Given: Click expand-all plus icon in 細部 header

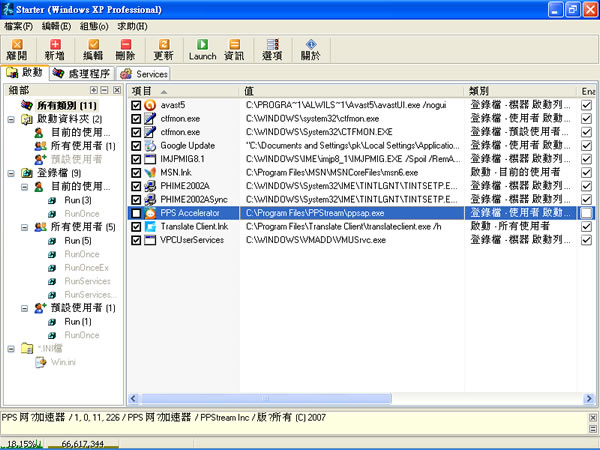Looking at the screenshot, I should coord(94,90).
